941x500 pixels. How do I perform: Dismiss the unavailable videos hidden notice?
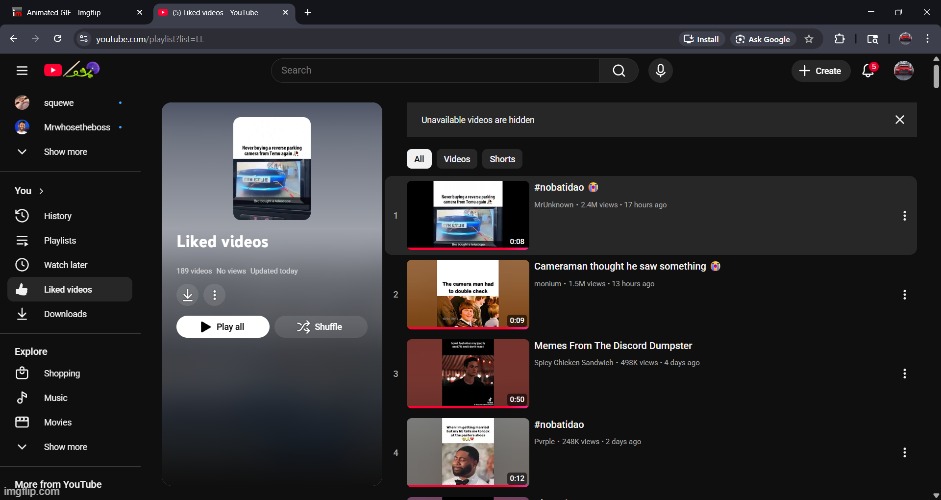pos(899,120)
